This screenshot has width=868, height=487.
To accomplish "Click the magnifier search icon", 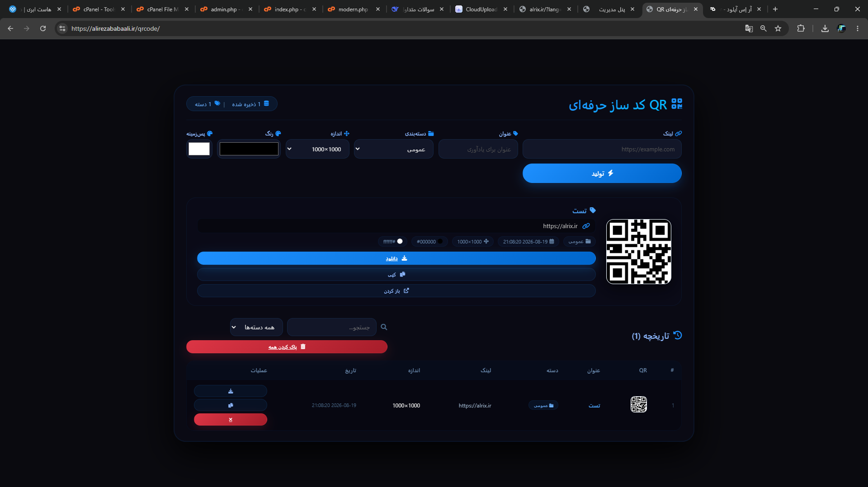I will 384,327.
